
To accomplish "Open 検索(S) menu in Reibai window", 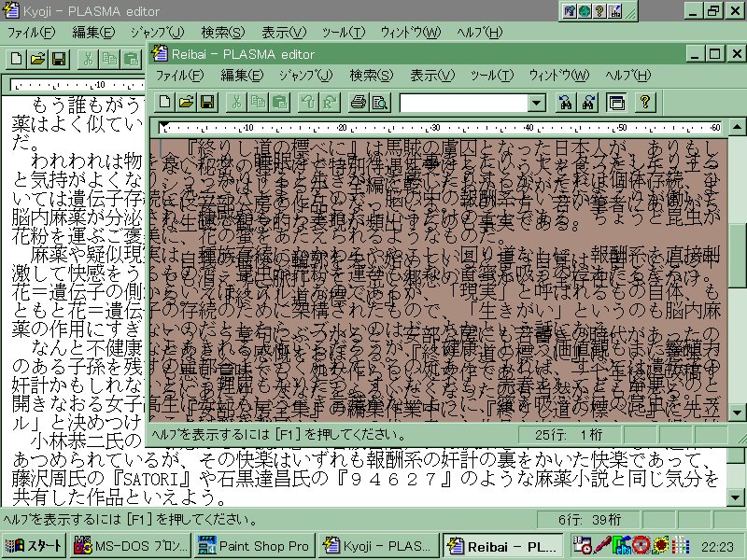I will [372, 76].
